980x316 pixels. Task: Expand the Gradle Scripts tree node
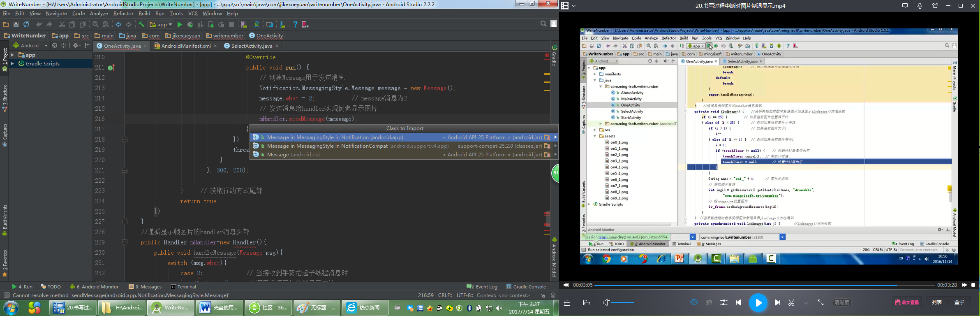pyautogui.click(x=12, y=64)
